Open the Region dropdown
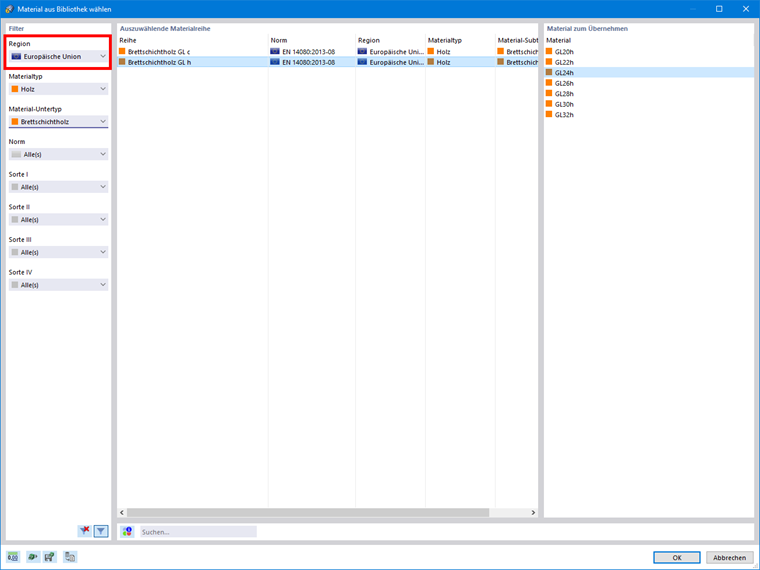 (x=58, y=56)
